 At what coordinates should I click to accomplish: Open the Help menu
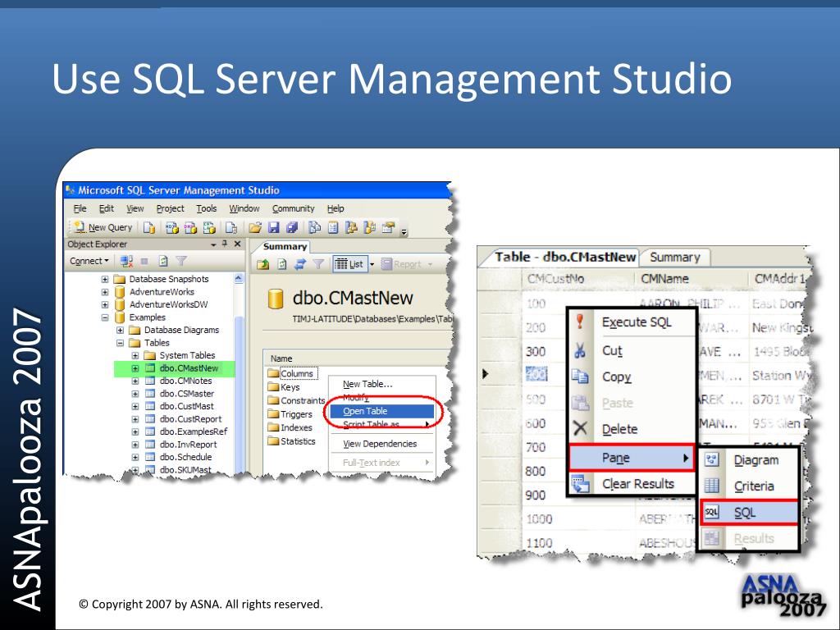[336, 208]
